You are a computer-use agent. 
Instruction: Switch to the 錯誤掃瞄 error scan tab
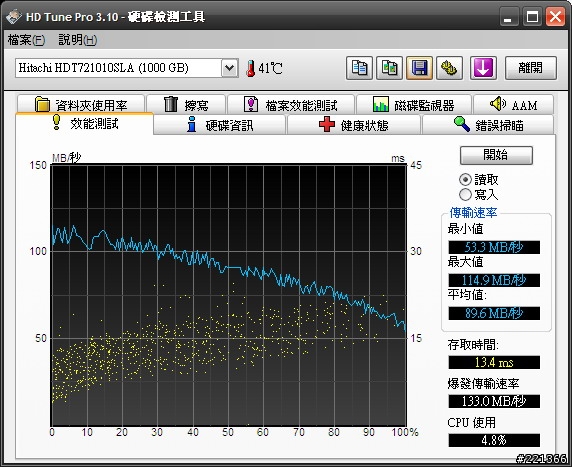click(x=488, y=125)
